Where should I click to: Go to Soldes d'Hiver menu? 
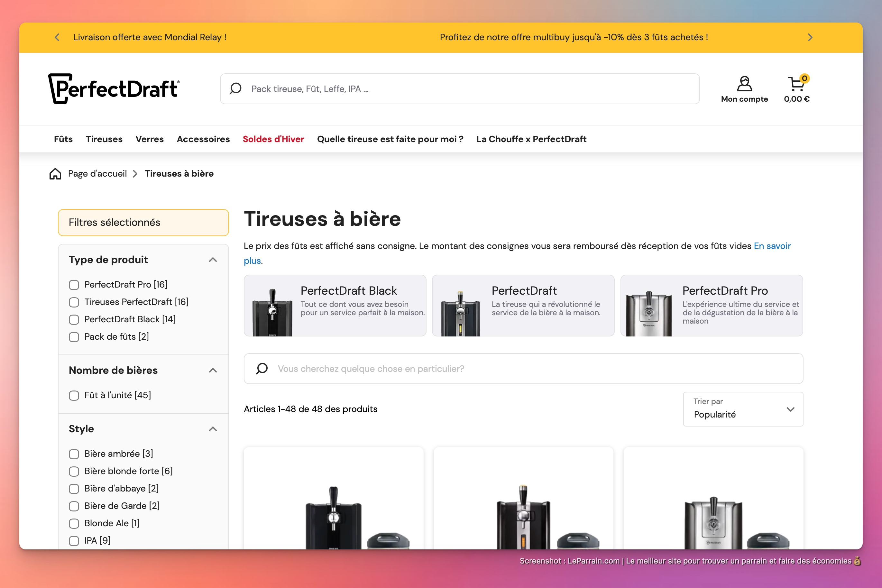pos(273,139)
